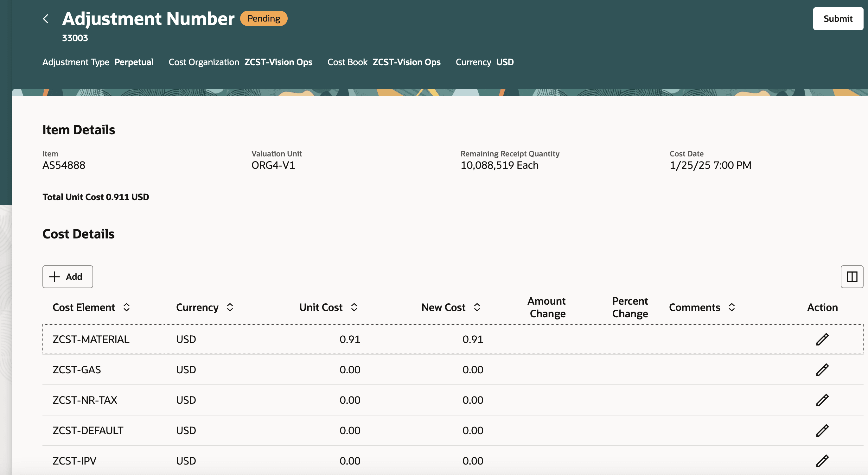The height and width of the screenshot is (475, 868).
Task: Click the back arrow beside Adjustment Number
Action: pyautogui.click(x=46, y=19)
